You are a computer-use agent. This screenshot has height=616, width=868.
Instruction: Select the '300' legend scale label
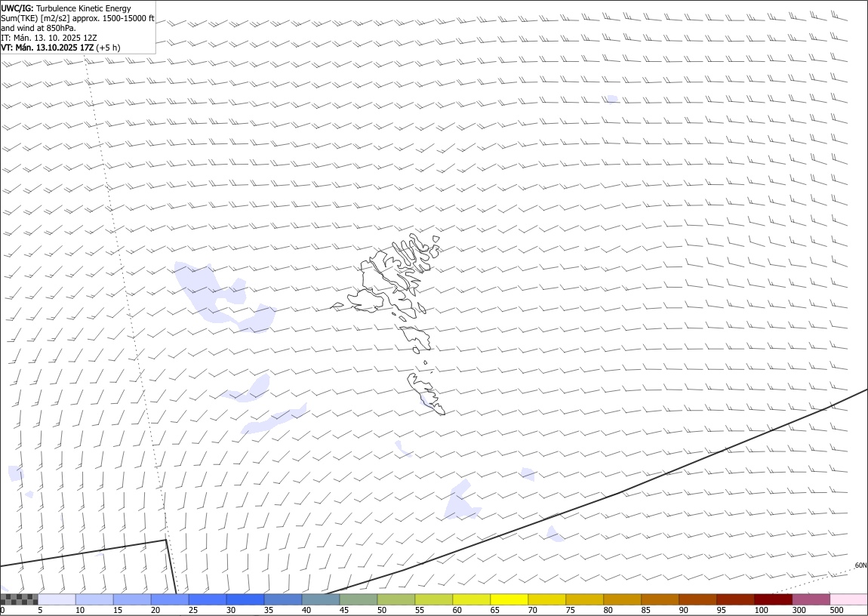(799, 610)
